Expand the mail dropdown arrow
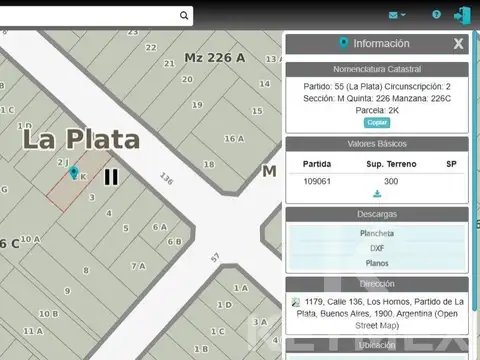The height and width of the screenshot is (360, 480). 403,15
